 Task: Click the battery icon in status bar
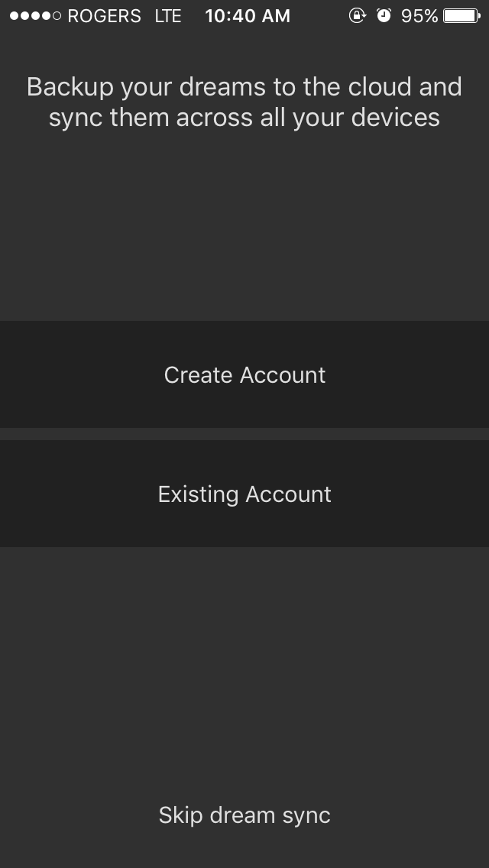(x=461, y=15)
